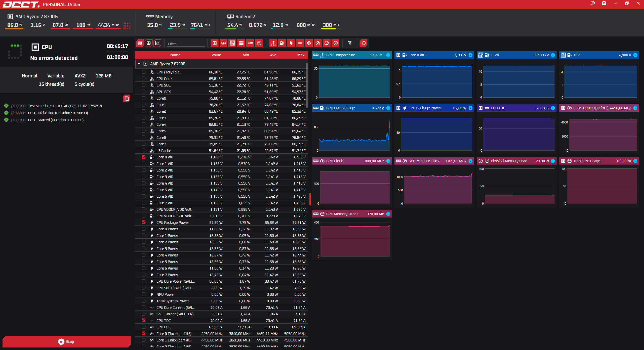Click the motherboard device filter icon
Screen dimensions: 644x350
coord(232,43)
